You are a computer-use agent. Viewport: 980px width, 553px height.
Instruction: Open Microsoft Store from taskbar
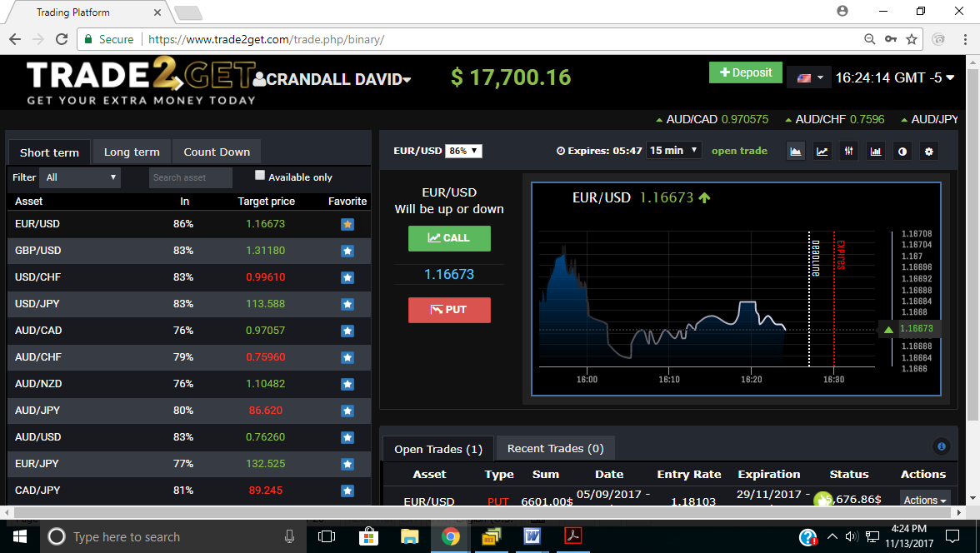pyautogui.click(x=368, y=536)
